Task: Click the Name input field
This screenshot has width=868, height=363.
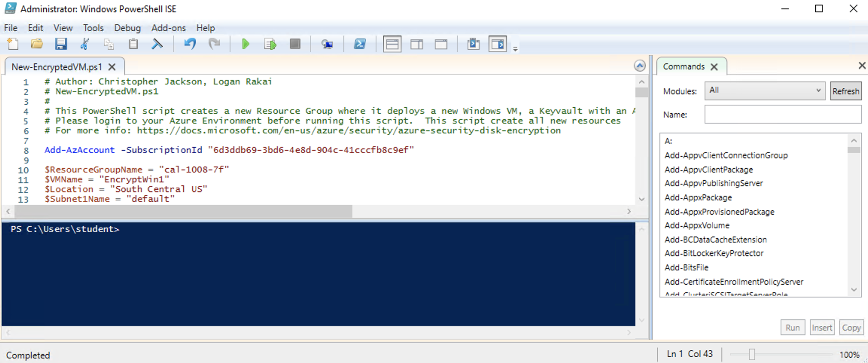Action: 783,114
